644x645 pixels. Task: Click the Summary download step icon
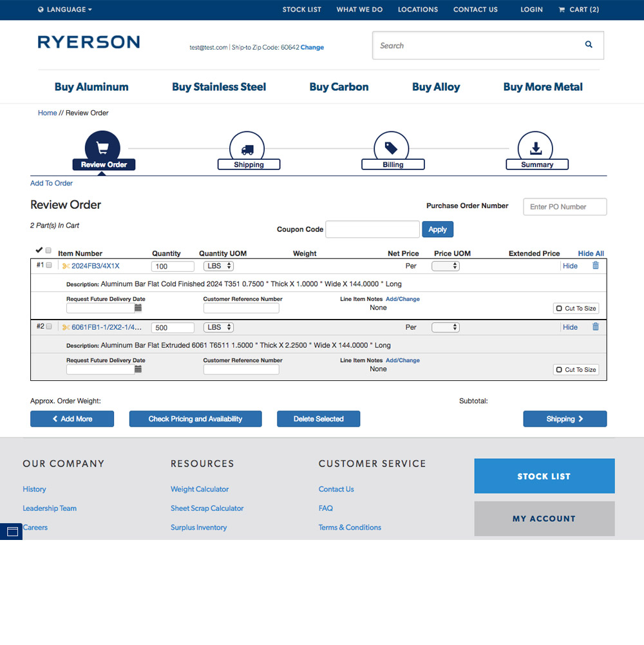535,148
